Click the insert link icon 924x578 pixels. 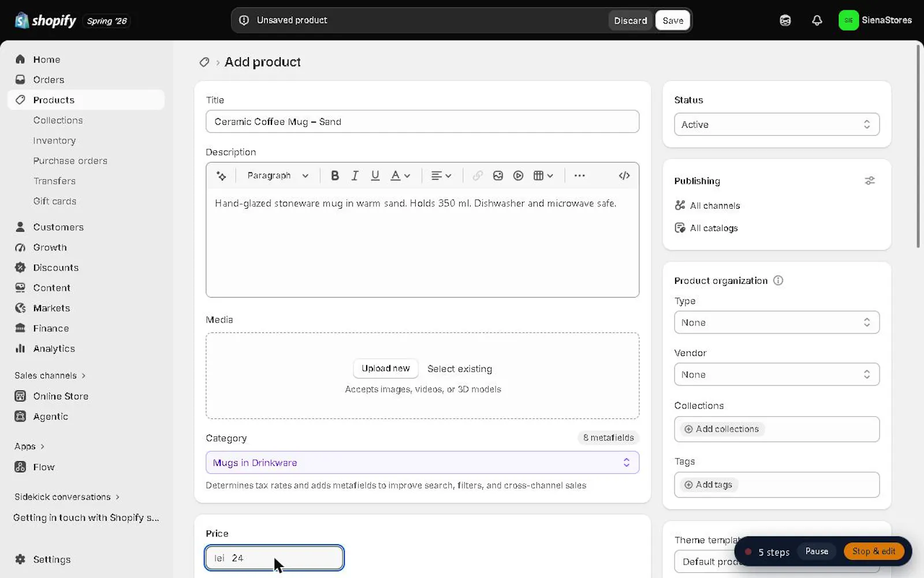coord(478,176)
